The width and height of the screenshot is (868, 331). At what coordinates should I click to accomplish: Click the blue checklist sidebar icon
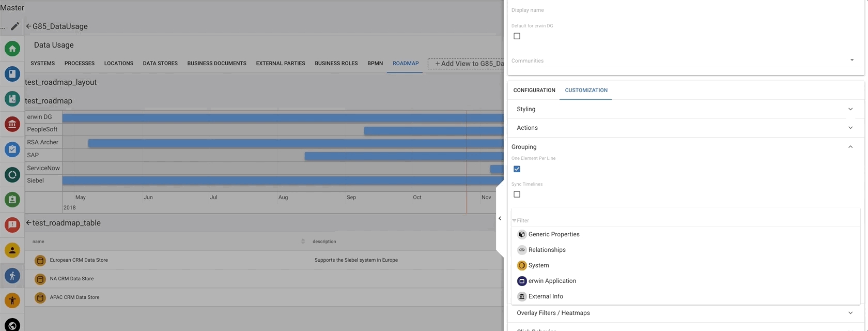pyautogui.click(x=12, y=149)
